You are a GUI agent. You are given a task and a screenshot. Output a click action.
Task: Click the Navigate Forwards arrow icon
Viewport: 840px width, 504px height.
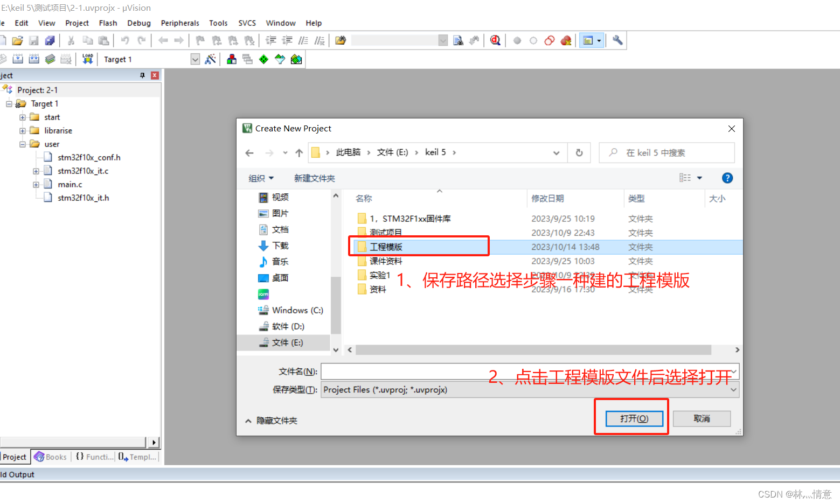pos(179,40)
